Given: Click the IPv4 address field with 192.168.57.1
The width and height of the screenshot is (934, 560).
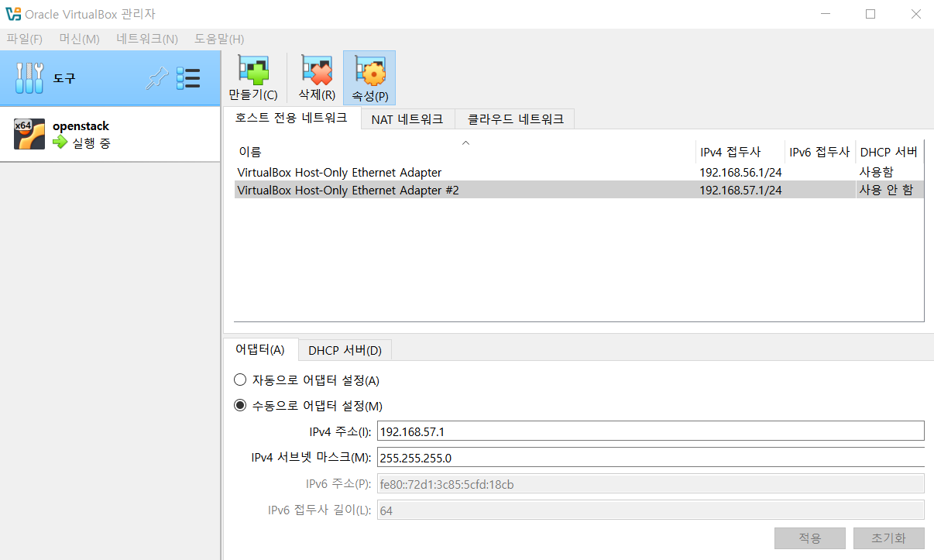Looking at the screenshot, I should 651,431.
